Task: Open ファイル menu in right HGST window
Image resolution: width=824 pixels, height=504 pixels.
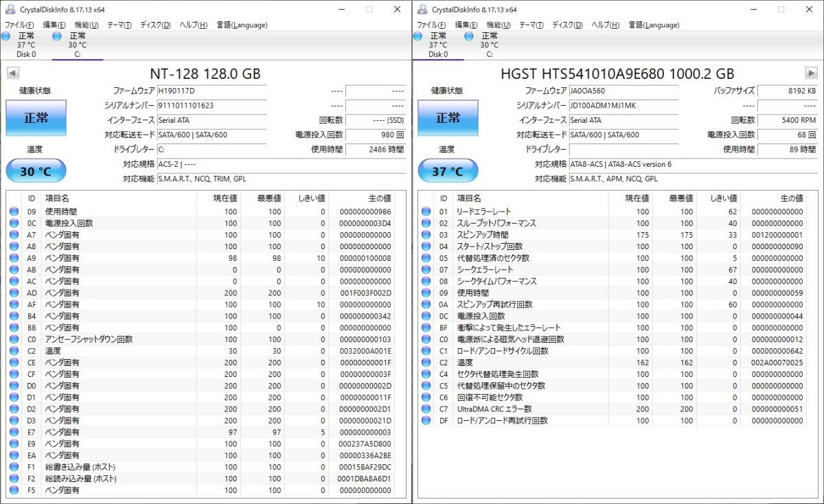Action: coord(432,25)
